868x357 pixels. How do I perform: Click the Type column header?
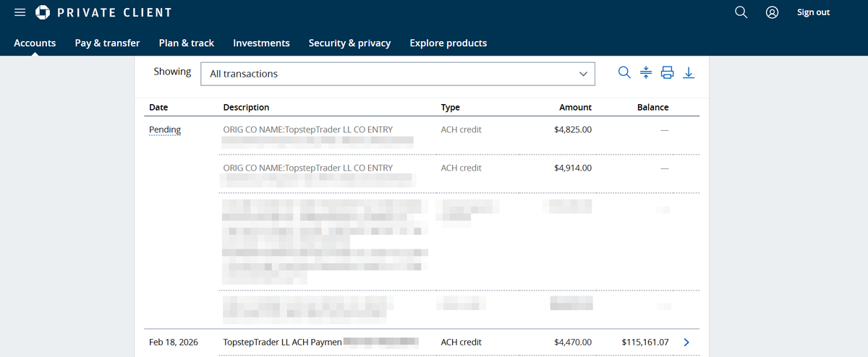450,107
